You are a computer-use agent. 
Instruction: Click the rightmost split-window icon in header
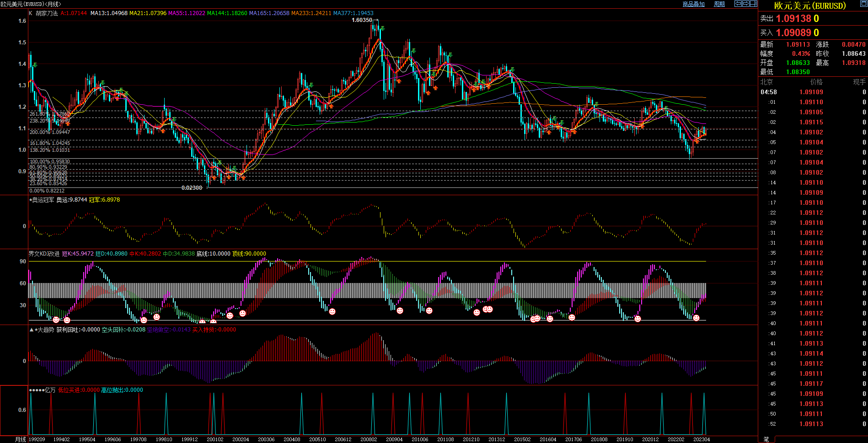(x=754, y=4)
